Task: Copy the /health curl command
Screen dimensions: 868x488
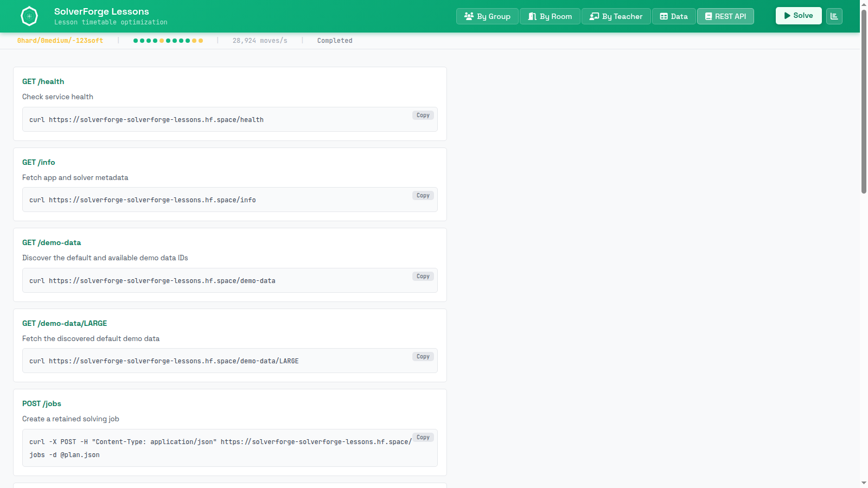Action: click(x=423, y=115)
